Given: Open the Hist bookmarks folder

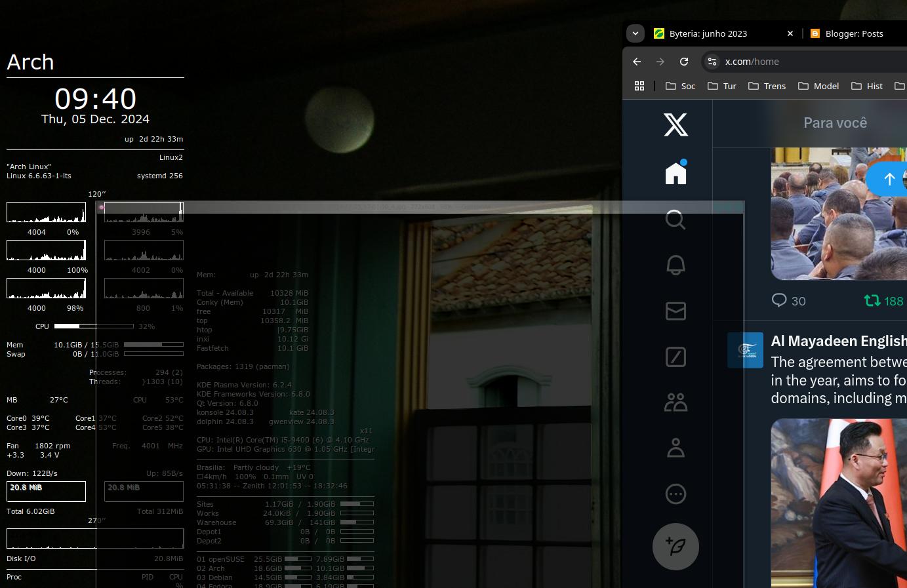Looking at the screenshot, I should (866, 86).
